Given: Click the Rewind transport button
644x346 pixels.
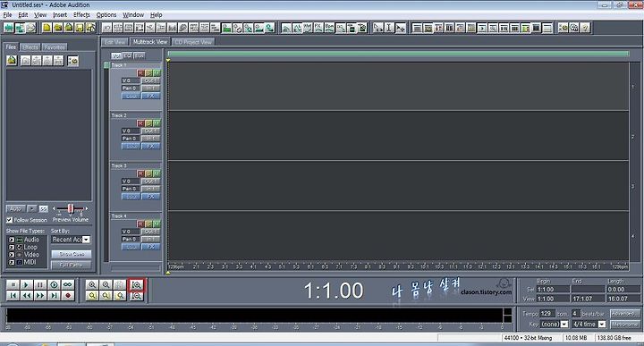Looking at the screenshot, I should click(x=26, y=296).
